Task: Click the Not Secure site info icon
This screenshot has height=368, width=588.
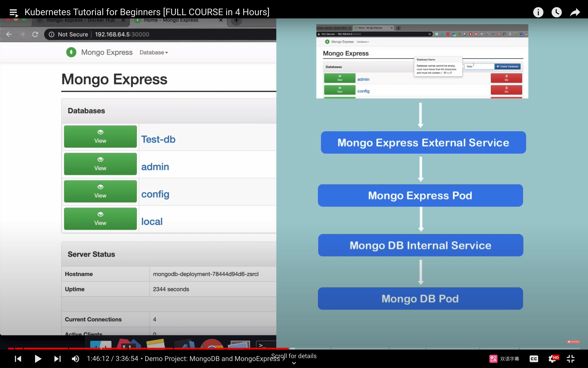Action: pyautogui.click(x=52, y=34)
